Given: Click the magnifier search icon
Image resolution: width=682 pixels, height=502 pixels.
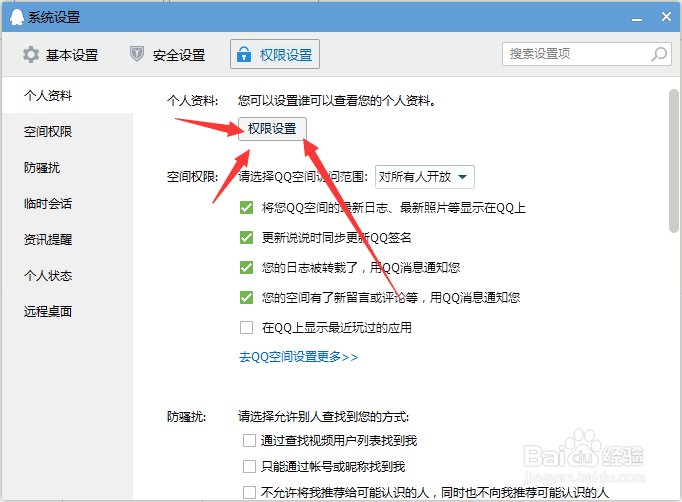Looking at the screenshot, I should pyautogui.click(x=659, y=54).
